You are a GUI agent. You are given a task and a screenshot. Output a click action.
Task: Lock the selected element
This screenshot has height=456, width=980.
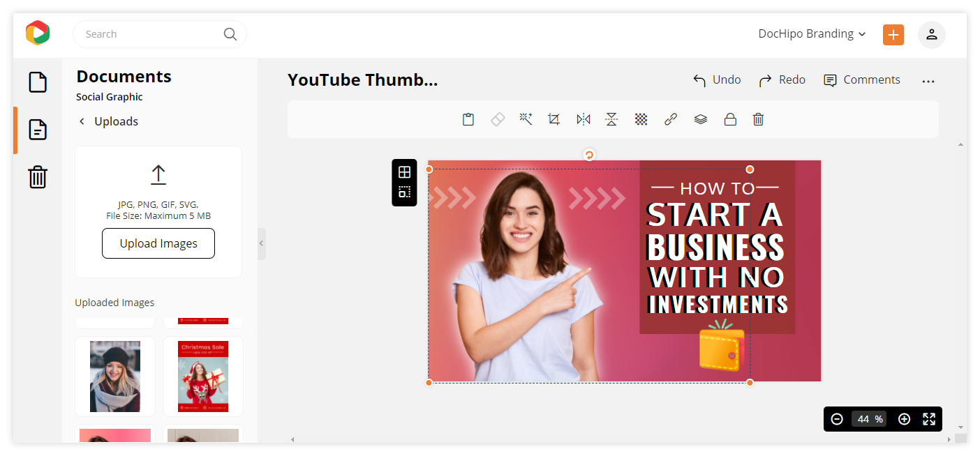pos(730,119)
